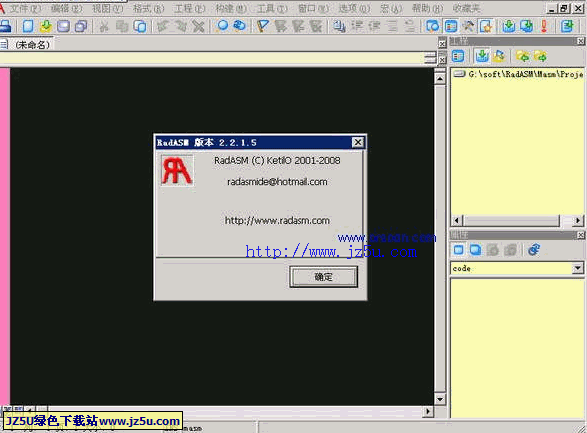The width and height of the screenshot is (587, 433).
Task: Open the 帮助 menu
Action: (x=427, y=8)
